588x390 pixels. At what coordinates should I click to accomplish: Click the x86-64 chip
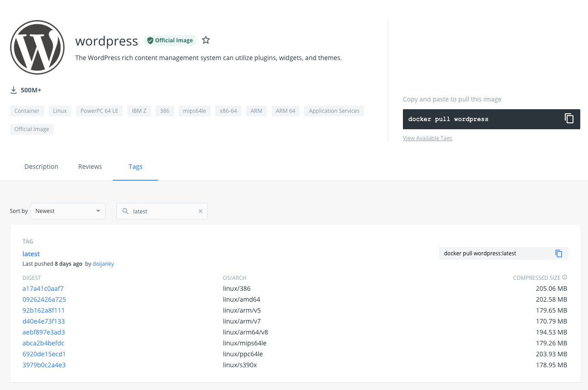click(x=228, y=111)
